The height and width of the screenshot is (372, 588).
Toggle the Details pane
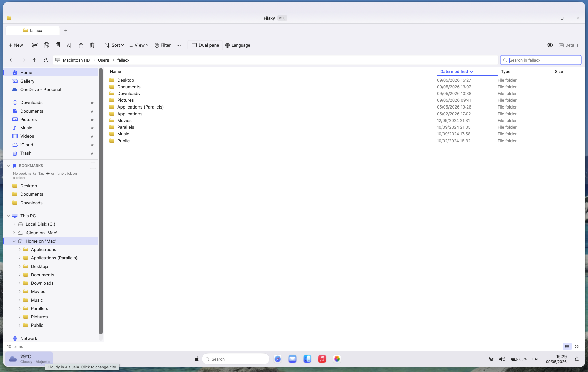(x=568, y=45)
